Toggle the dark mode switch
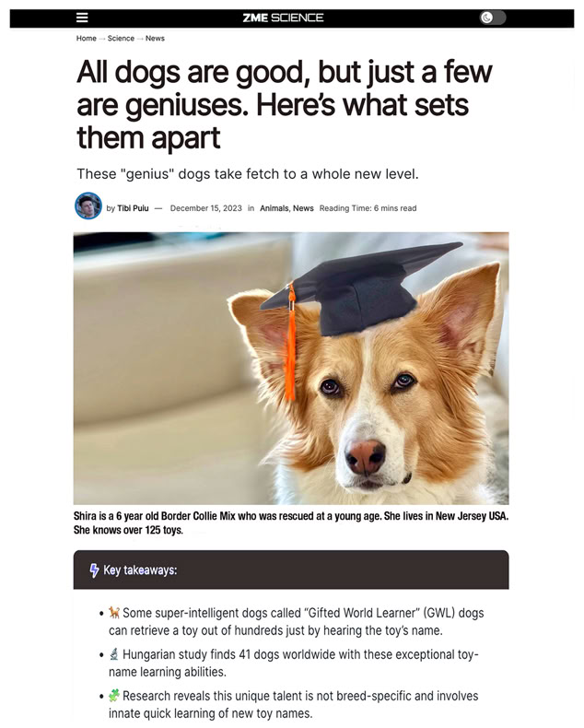 tap(493, 18)
